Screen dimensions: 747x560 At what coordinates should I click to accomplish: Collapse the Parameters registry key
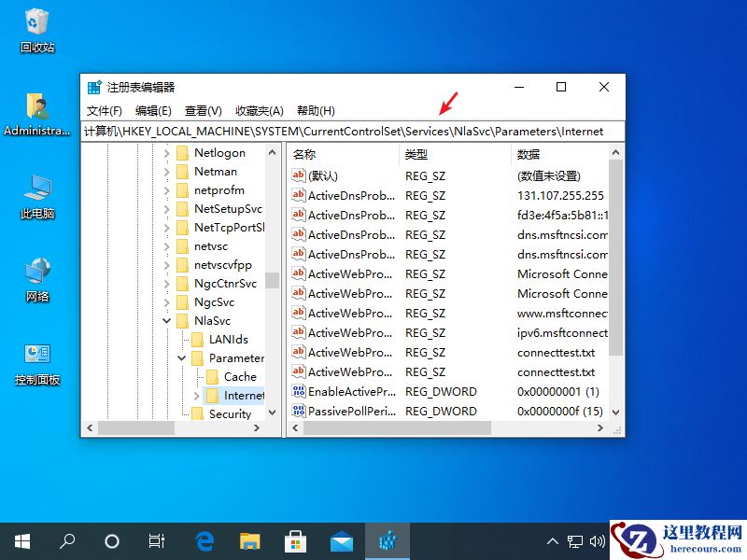point(182,357)
